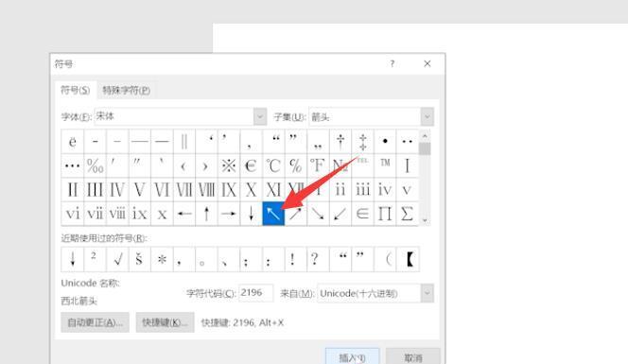Pick recently used asterisk * symbol
This screenshot has width=628, height=364.
162,259
